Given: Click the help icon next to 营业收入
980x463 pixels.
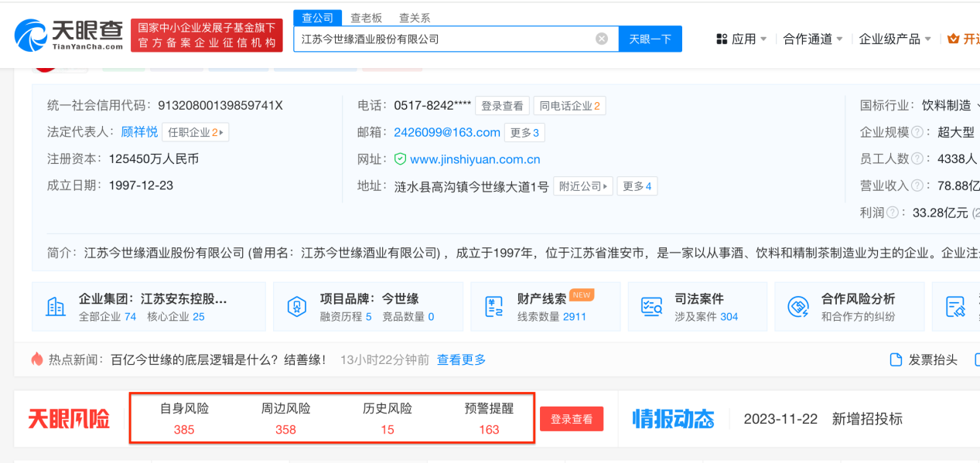Looking at the screenshot, I should tap(917, 186).
